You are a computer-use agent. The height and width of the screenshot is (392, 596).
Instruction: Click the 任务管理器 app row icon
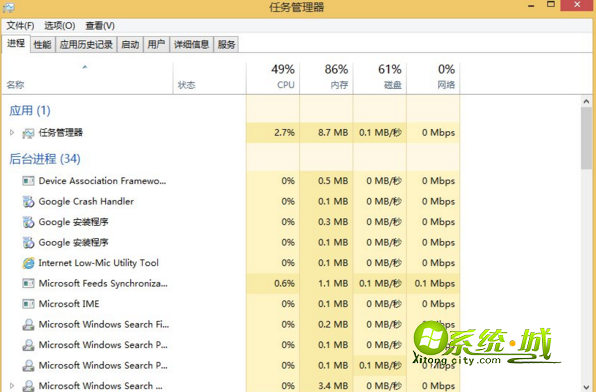tap(28, 133)
